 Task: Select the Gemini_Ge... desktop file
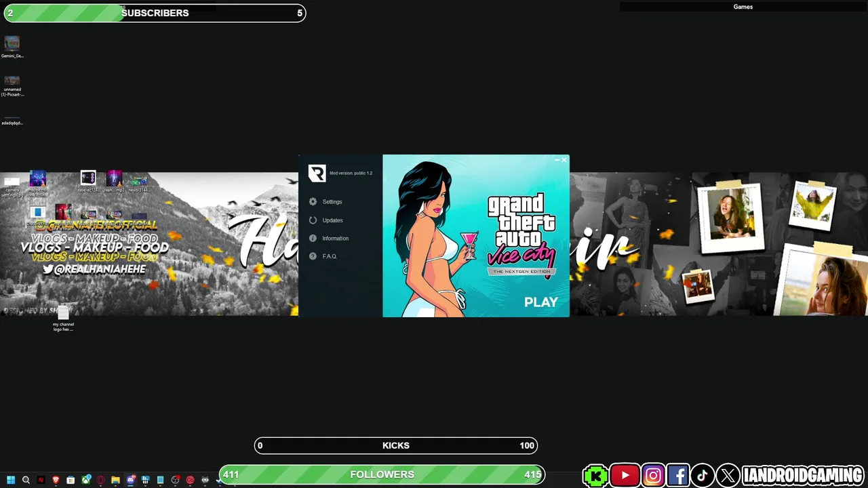[x=12, y=47]
